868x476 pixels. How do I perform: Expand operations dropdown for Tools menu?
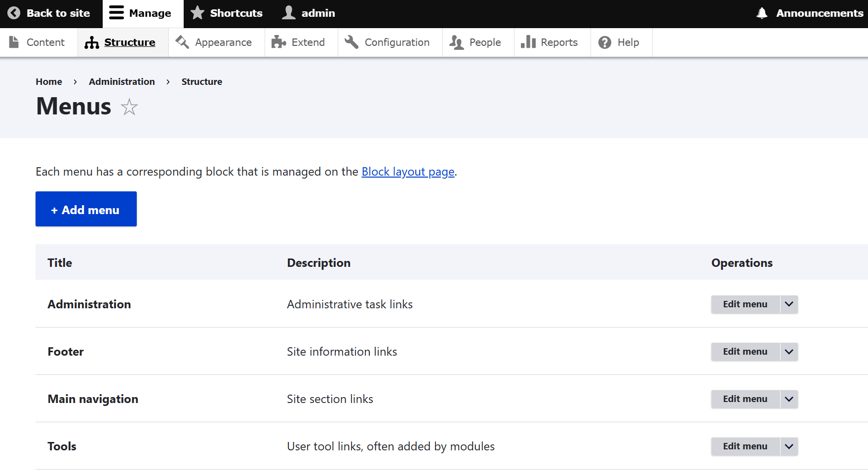[789, 446]
